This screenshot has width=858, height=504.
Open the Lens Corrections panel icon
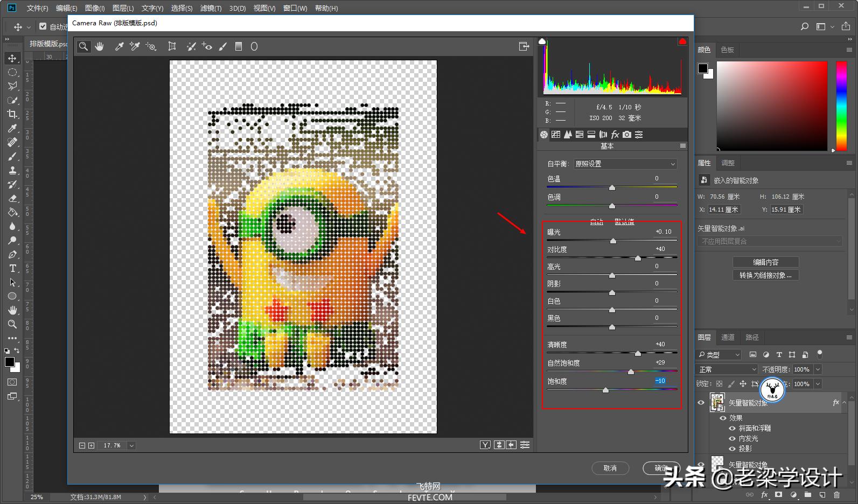(x=603, y=135)
